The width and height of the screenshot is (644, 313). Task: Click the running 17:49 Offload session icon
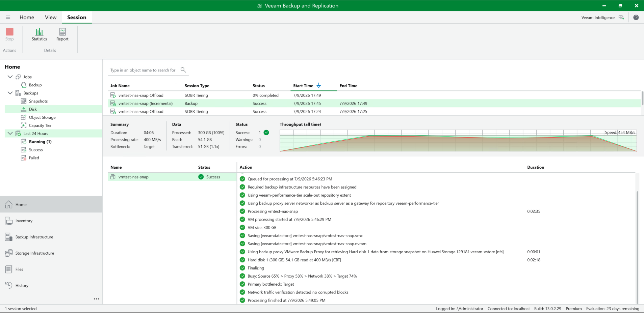pos(113,95)
